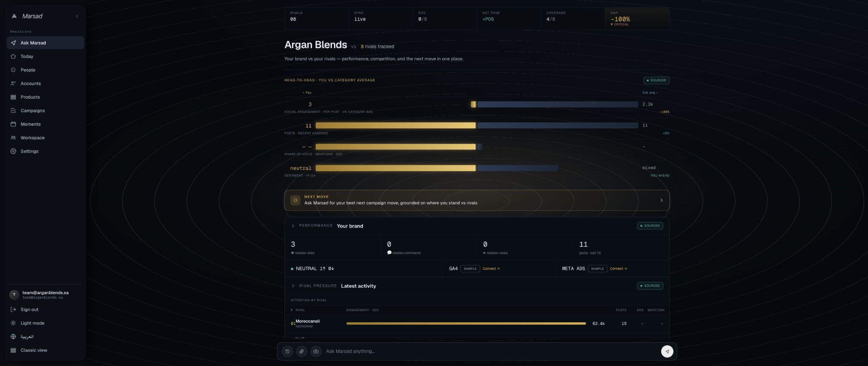Click the YOU AHEAD sentiment label

tap(660, 175)
